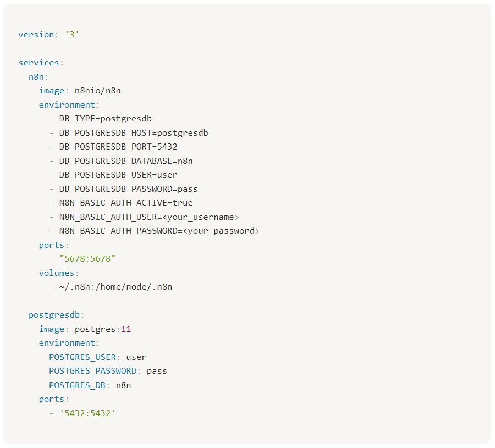This screenshot has height=448, width=495.
Task: Click the "N8N_BASIC_AUTH_USER=<your_username>" entry
Action: pos(149,217)
